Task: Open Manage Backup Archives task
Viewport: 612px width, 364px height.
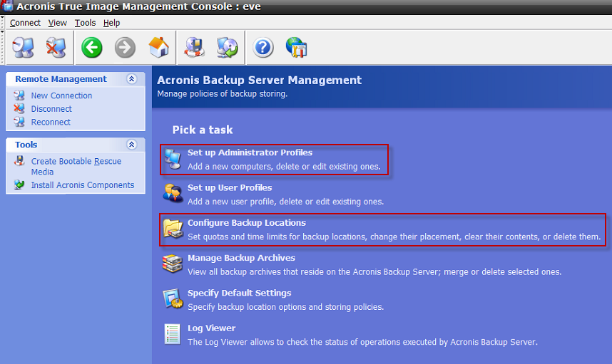Action: pyautogui.click(x=241, y=258)
